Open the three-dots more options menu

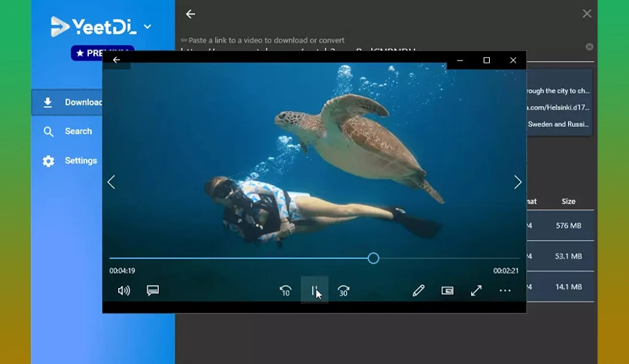point(505,290)
